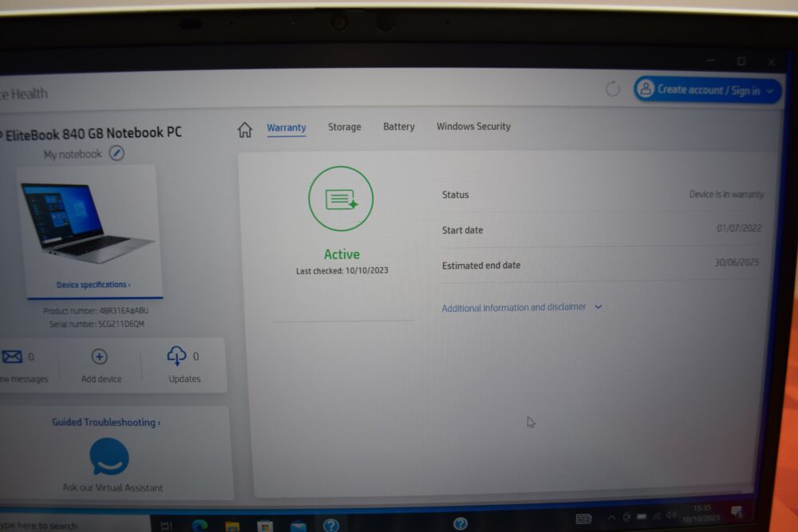Click the Updates label

pyautogui.click(x=184, y=379)
